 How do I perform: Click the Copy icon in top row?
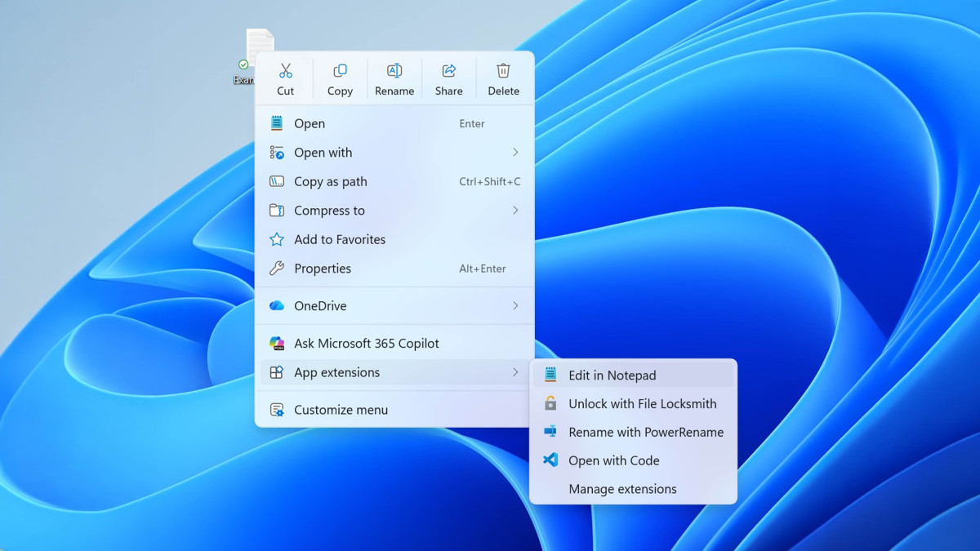[340, 71]
